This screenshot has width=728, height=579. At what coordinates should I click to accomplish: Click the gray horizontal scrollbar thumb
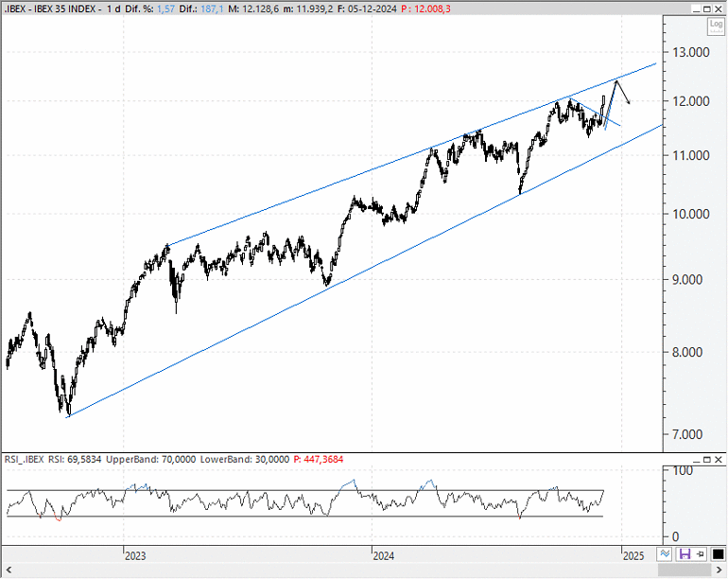(685, 570)
